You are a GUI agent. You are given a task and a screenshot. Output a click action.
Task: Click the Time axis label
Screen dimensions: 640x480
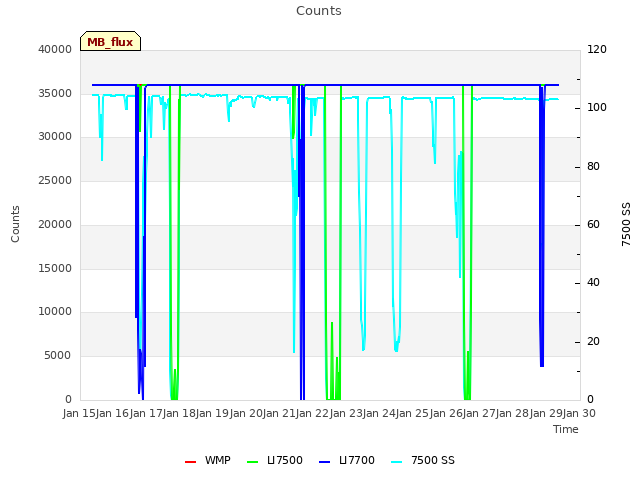pos(566,429)
